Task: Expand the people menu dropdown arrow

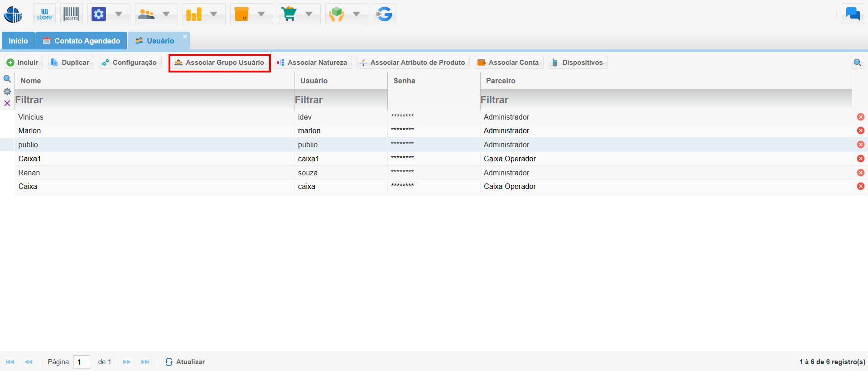Action: pyautogui.click(x=166, y=14)
